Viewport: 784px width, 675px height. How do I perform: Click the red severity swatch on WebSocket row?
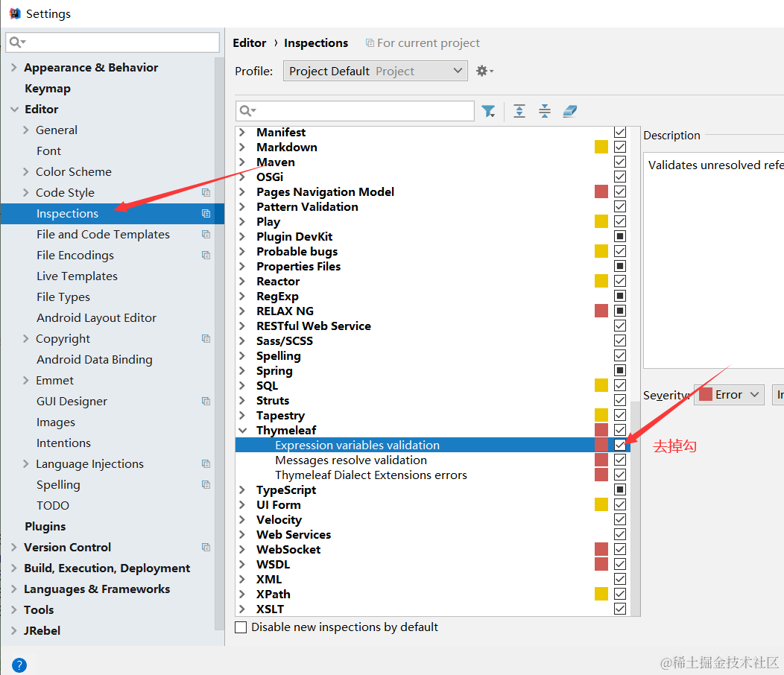(601, 549)
